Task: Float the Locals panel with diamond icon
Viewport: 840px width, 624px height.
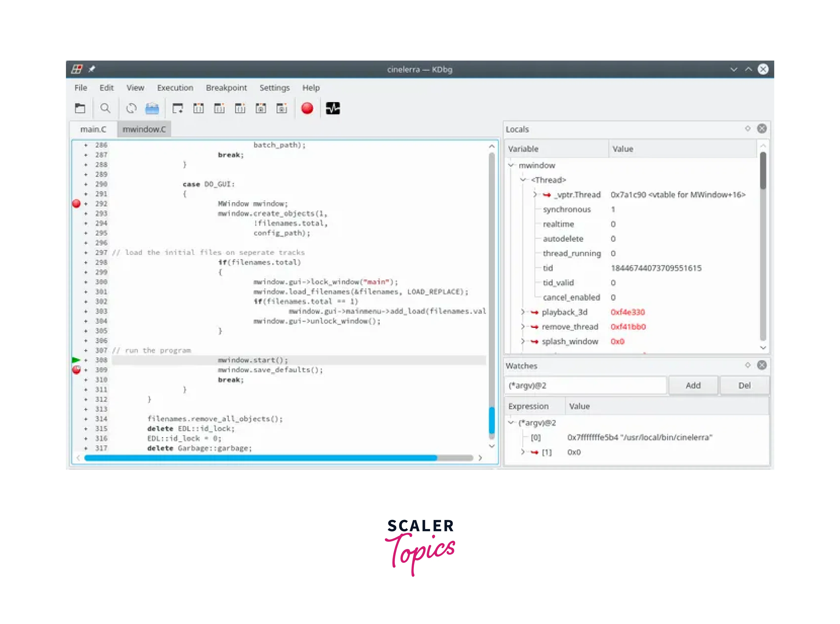Action: pyautogui.click(x=748, y=128)
